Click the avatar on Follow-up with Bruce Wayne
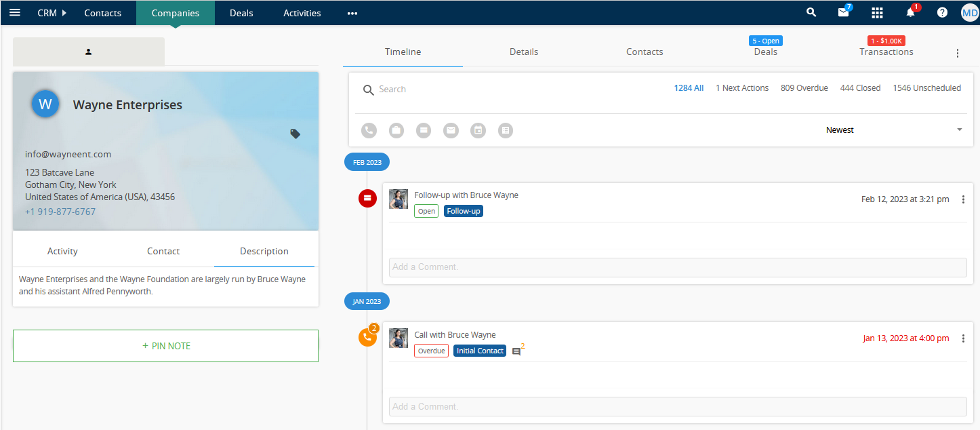 (x=399, y=199)
